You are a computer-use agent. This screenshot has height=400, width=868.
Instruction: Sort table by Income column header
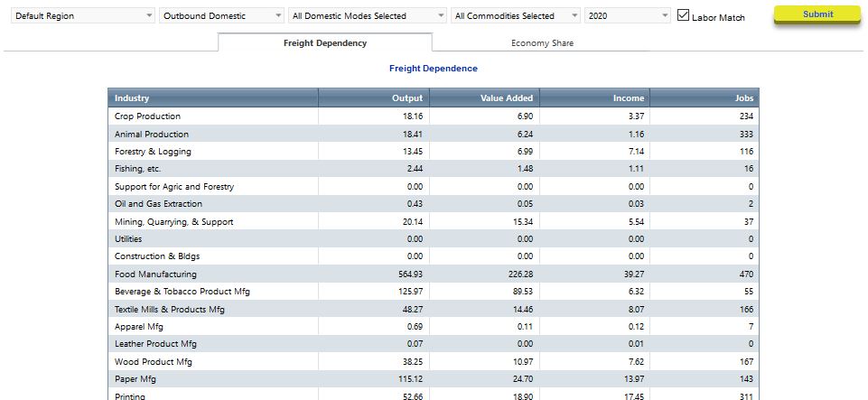[x=595, y=98]
